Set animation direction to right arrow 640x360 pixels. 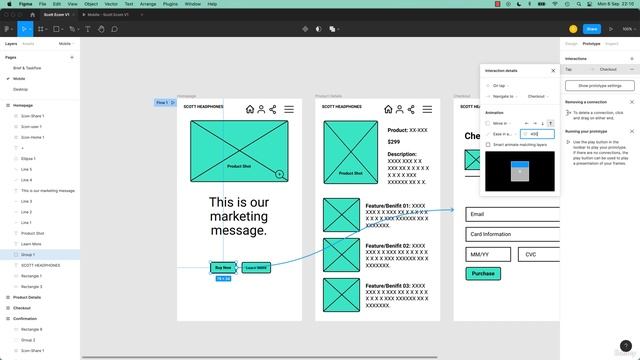click(x=535, y=123)
